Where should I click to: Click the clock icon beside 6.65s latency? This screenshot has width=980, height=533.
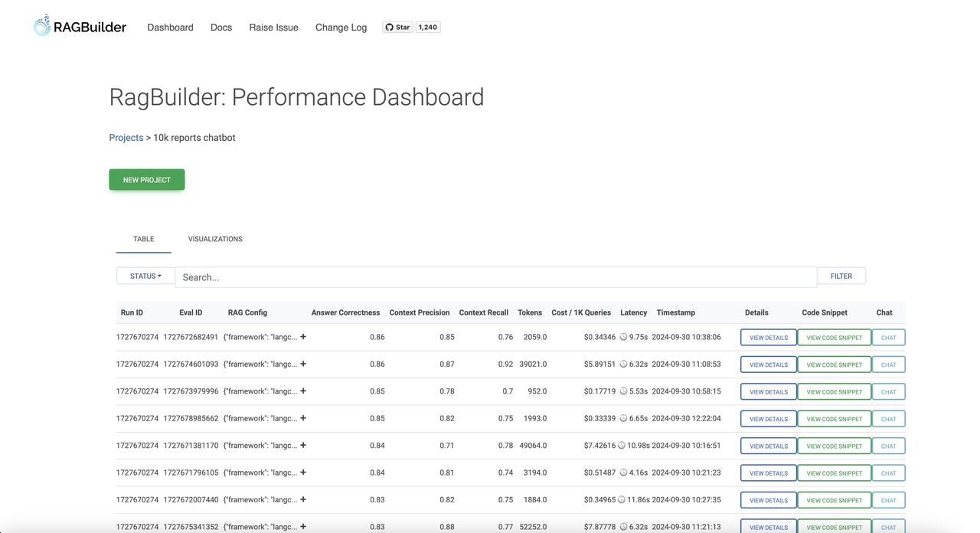pos(623,418)
